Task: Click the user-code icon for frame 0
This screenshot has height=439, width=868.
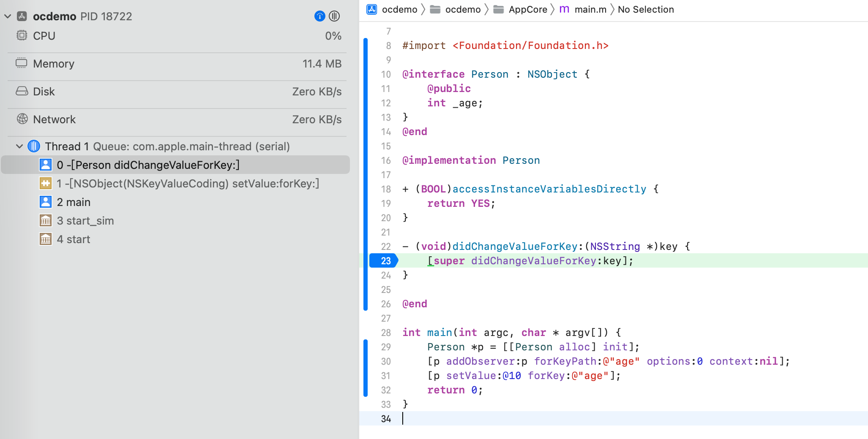Action: tap(46, 165)
